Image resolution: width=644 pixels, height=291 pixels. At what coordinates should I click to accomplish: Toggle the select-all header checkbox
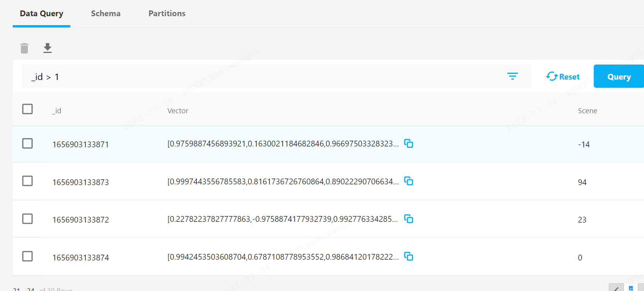pos(27,109)
